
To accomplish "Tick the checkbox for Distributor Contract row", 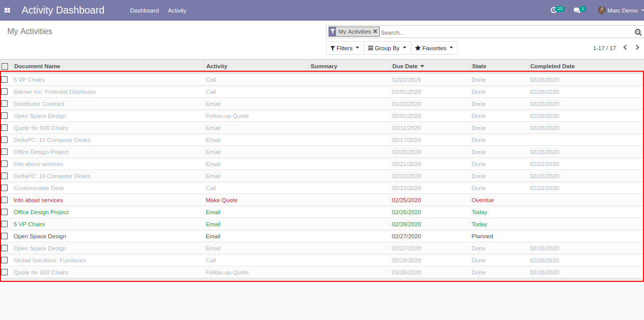I will 4,103.
